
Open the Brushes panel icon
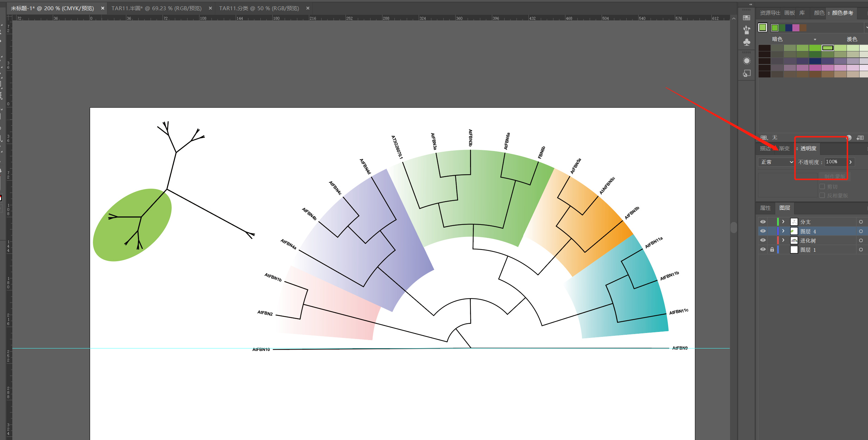(746, 30)
